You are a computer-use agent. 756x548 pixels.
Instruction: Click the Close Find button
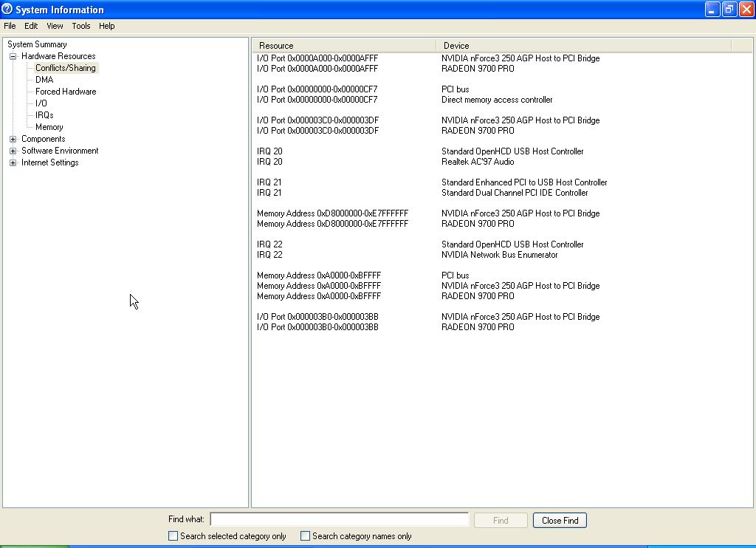[x=560, y=521]
